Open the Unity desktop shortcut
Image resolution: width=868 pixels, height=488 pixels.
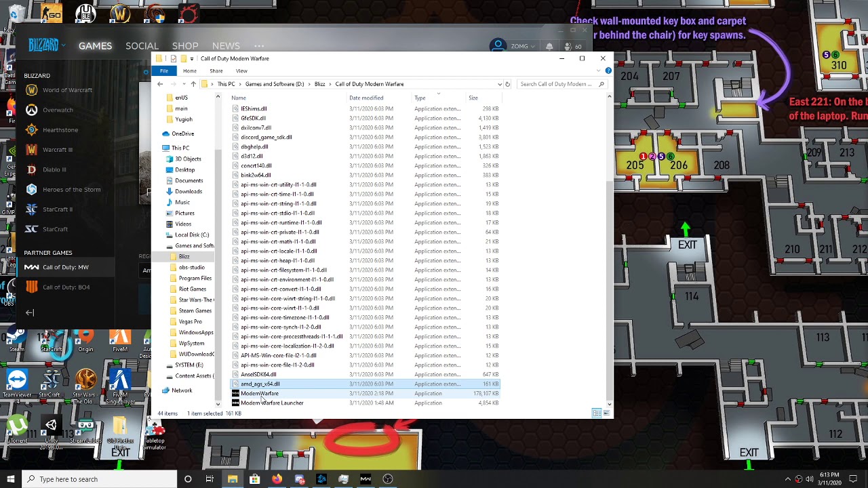[x=51, y=432]
